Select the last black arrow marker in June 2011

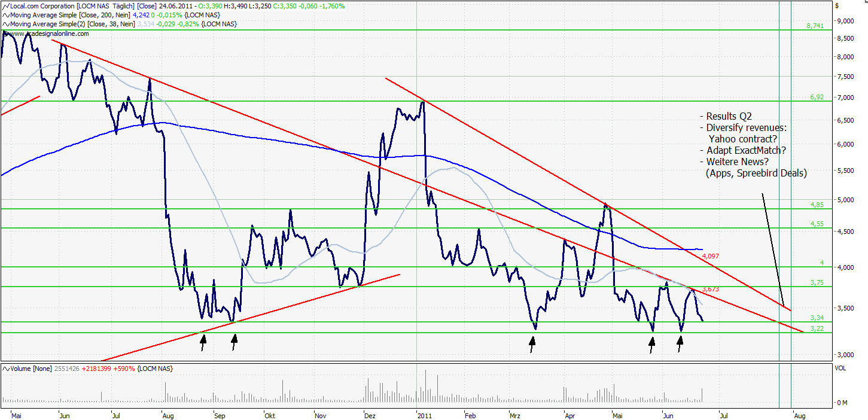tap(680, 344)
